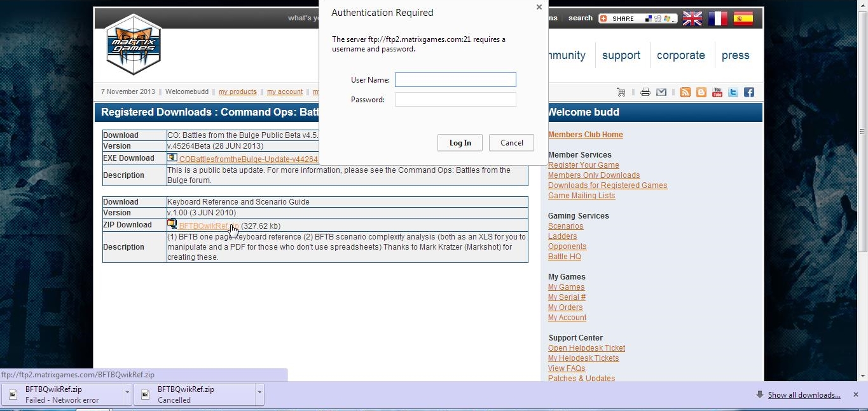This screenshot has height=411, width=868.
Task: Open the View FAQs link
Action: click(x=567, y=368)
